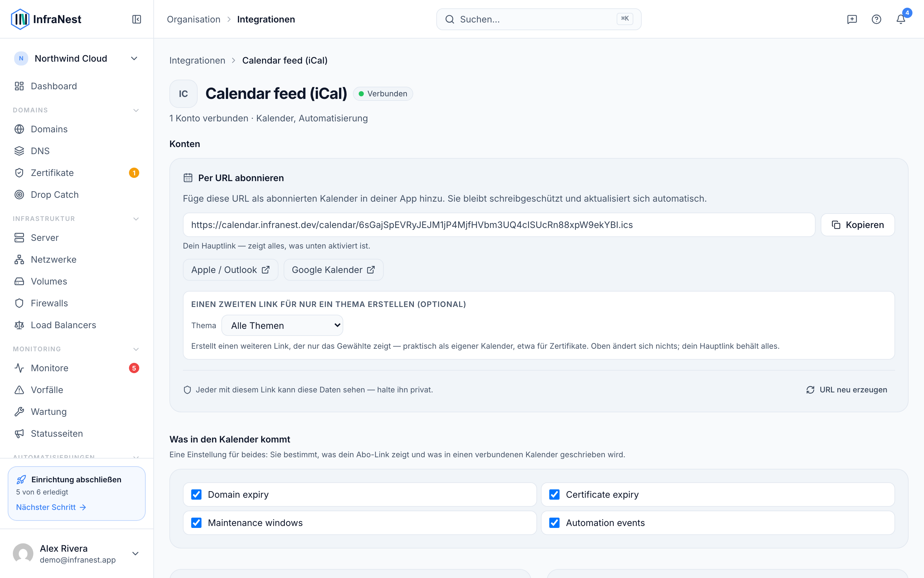Open the feedback message icon
Screen dimensions: 924x578
pyautogui.click(x=852, y=19)
